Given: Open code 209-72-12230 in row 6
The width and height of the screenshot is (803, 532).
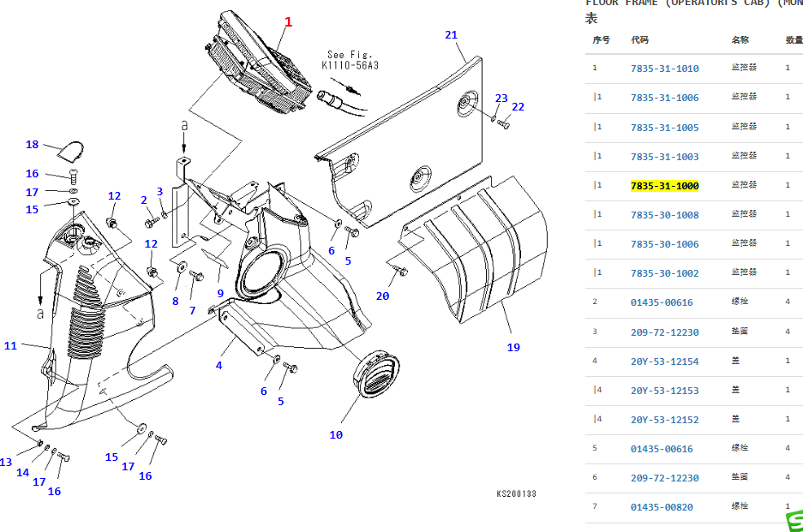Looking at the screenshot, I should [664, 478].
